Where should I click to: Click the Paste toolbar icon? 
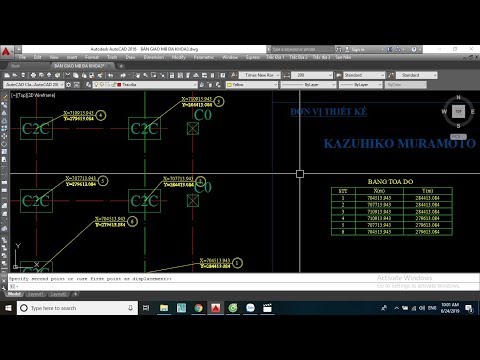pos(84,75)
